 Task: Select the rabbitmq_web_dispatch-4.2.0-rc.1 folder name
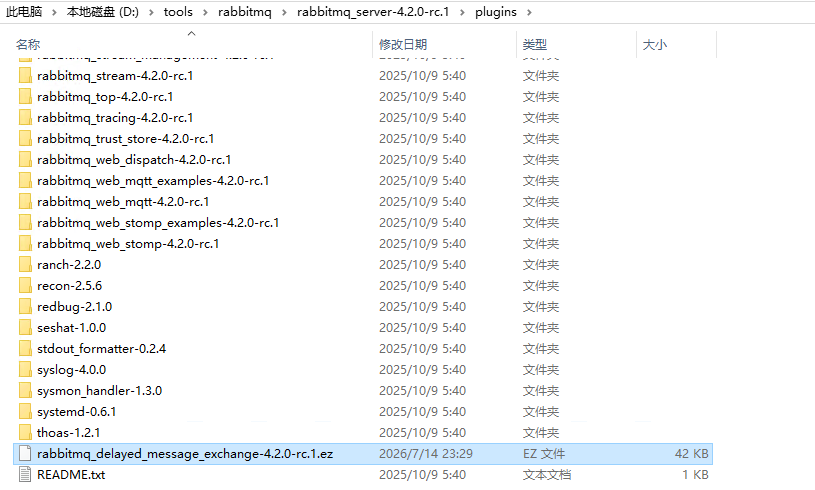point(134,160)
